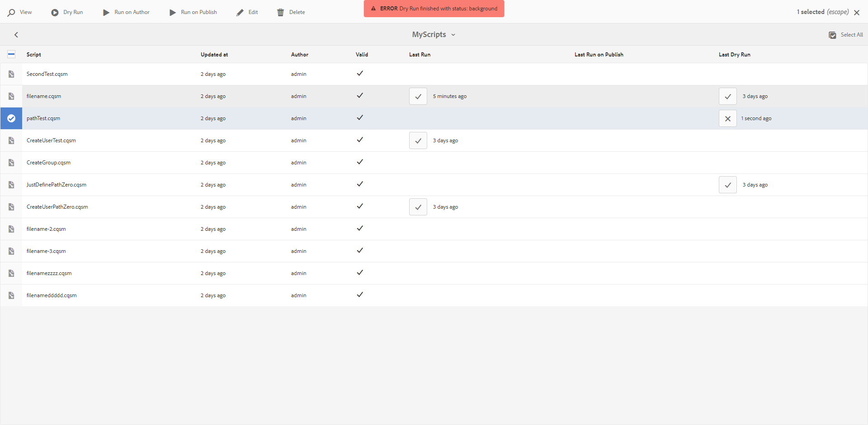This screenshot has height=425, width=868.
Task: Delete using the trash icon
Action: click(280, 12)
